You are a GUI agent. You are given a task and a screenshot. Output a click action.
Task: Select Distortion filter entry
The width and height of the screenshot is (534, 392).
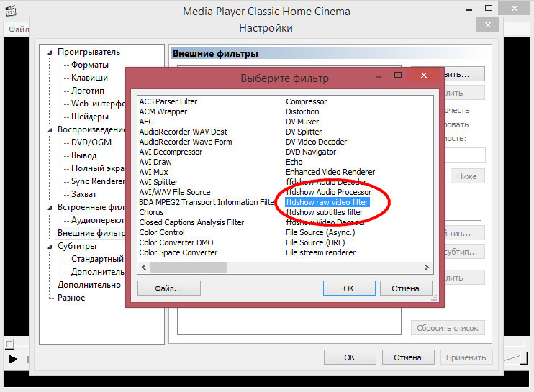(302, 111)
